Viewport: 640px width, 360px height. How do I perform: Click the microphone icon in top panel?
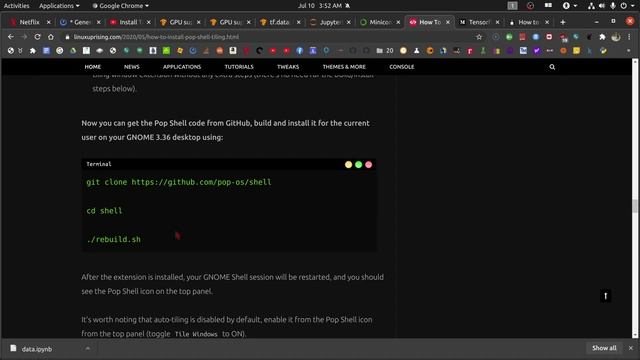[613, 6]
